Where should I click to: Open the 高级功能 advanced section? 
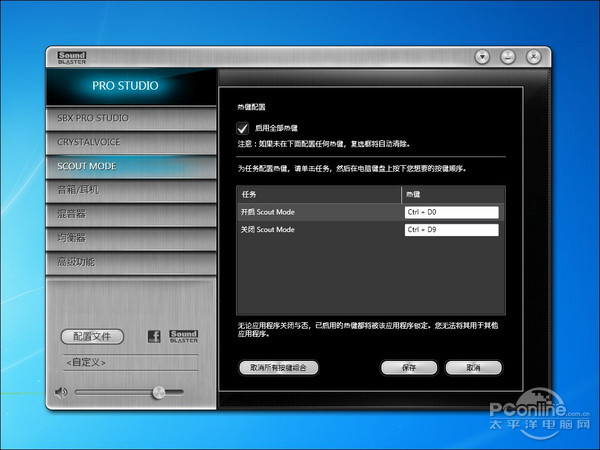click(x=131, y=262)
